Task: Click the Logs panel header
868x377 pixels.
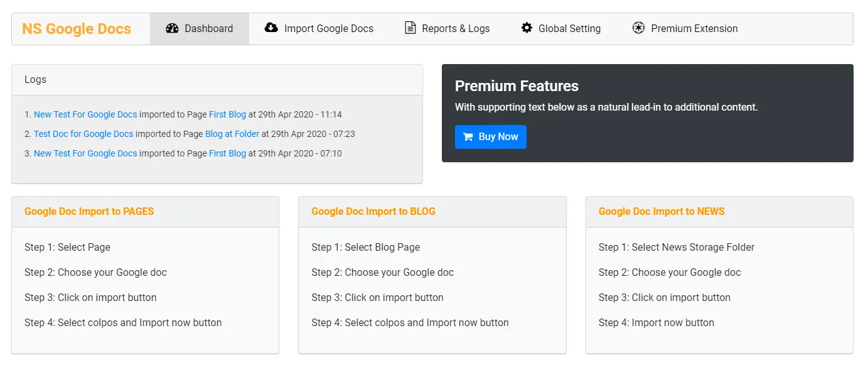Action: 217,80
